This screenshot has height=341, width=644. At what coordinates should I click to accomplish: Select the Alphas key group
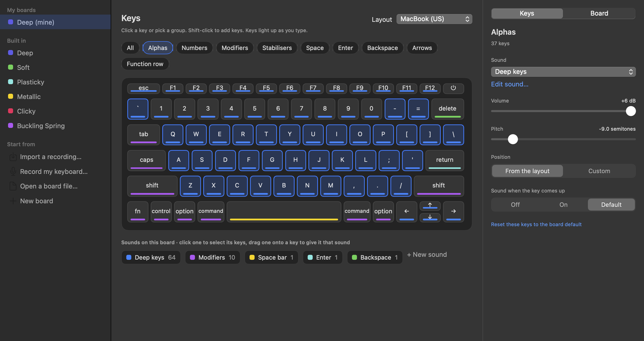click(x=158, y=48)
